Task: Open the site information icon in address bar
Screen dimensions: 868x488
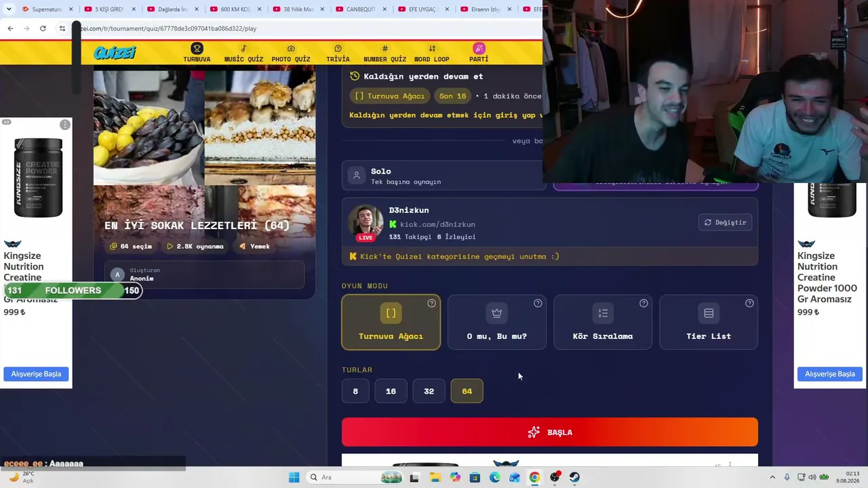Action: pyautogui.click(x=62, y=28)
